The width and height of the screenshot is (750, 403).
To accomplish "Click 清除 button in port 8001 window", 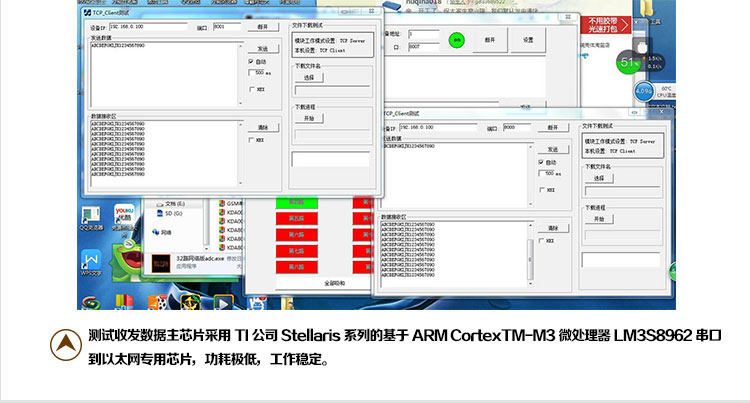I will point(263,128).
